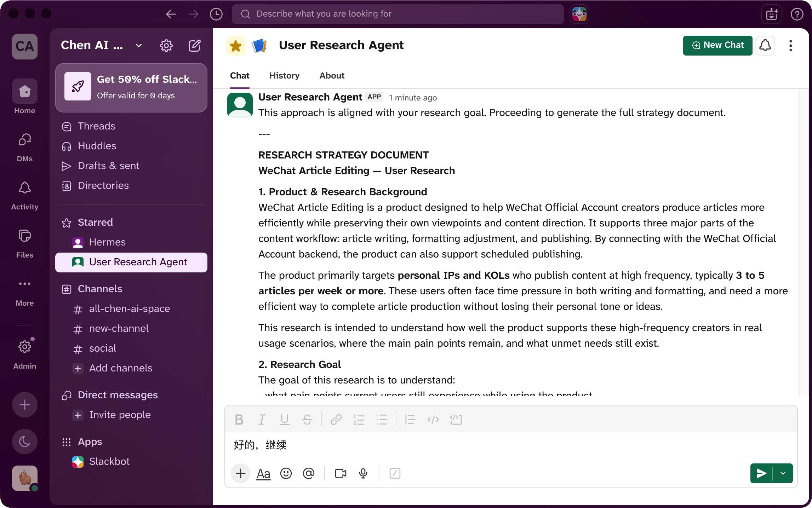Image resolution: width=812 pixels, height=508 pixels.
Task: Open the More menu in sidebar
Action: [x=25, y=291]
